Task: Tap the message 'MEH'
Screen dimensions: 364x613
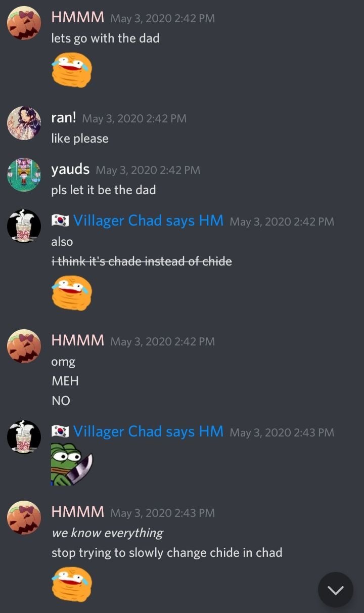Action: coord(65,381)
